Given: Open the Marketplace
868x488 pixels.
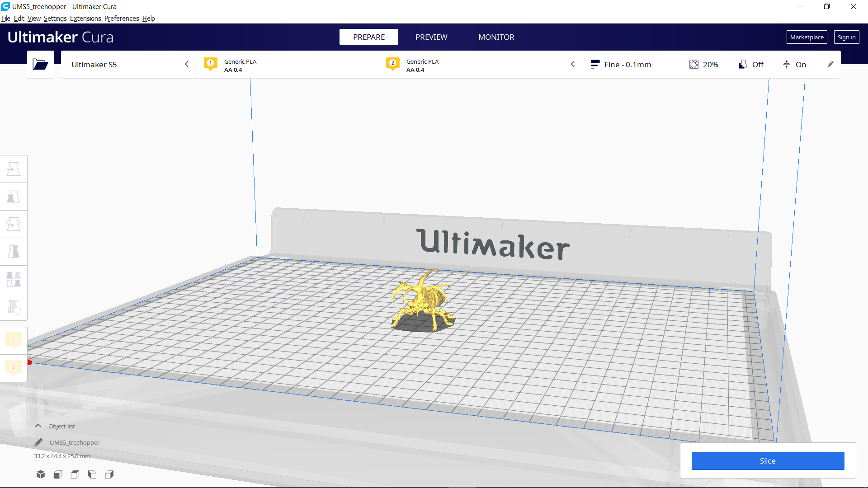Looking at the screenshot, I should click(x=807, y=37).
